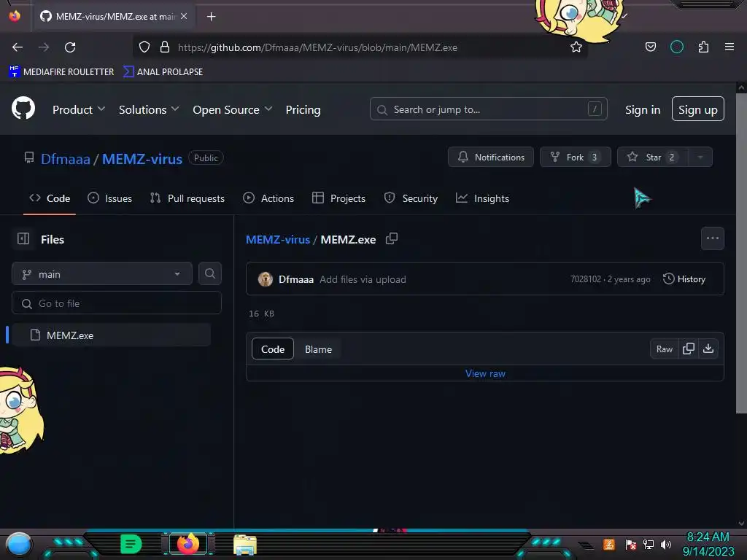Open the Pricing page
This screenshot has width=747, height=560.
(303, 109)
